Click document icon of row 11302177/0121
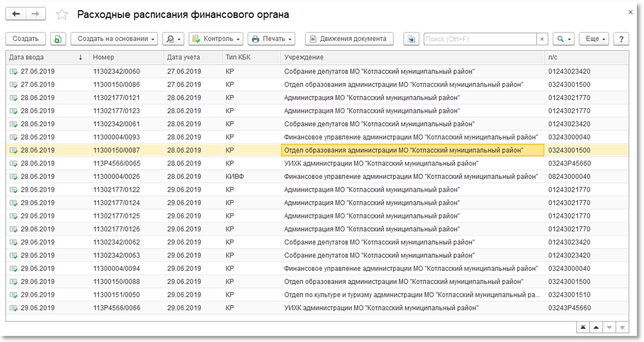The height and width of the screenshot is (342, 644). click(14, 98)
